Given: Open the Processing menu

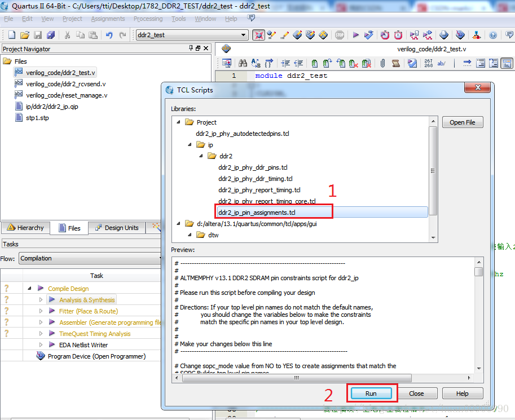Looking at the screenshot, I should tap(148, 19).
